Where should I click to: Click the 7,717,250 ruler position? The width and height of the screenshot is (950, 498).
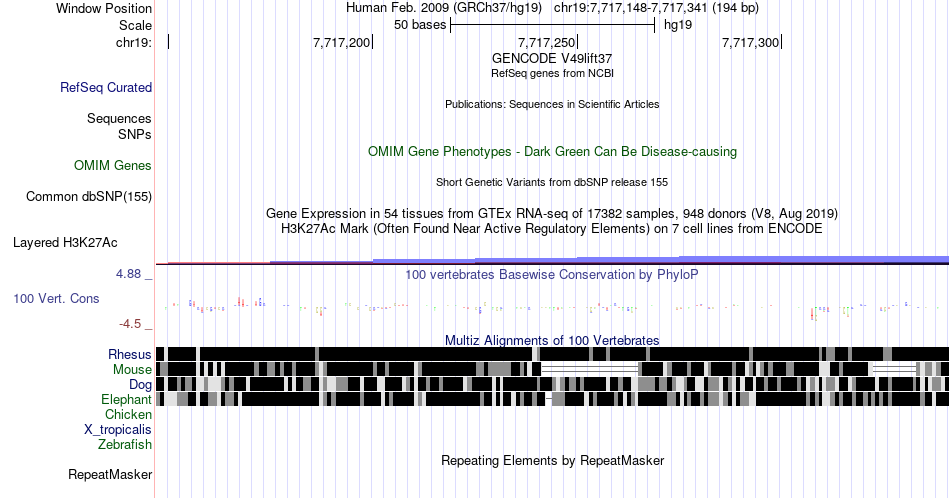[546, 42]
